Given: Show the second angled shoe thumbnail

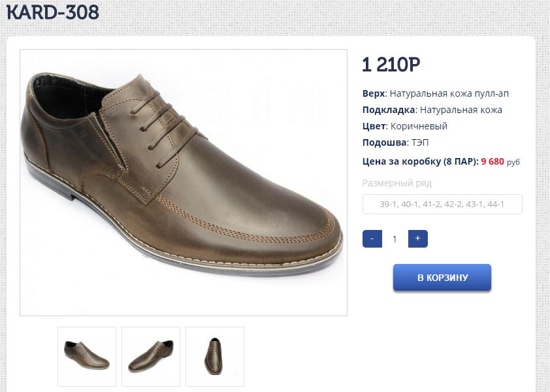Looking at the screenshot, I should click(151, 356).
